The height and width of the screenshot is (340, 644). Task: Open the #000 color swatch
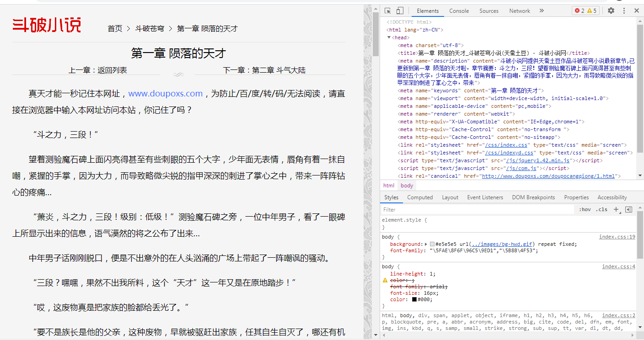(414, 300)
